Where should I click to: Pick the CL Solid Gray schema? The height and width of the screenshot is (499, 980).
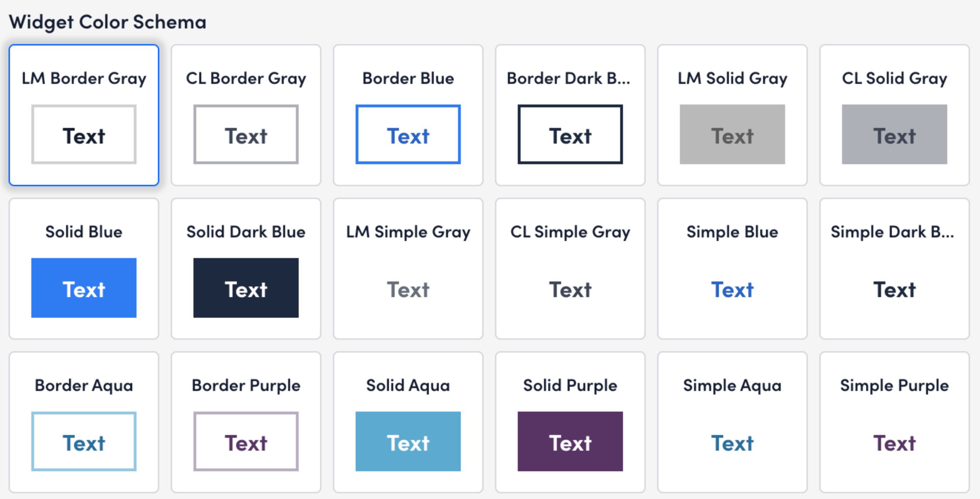point(894,115)
